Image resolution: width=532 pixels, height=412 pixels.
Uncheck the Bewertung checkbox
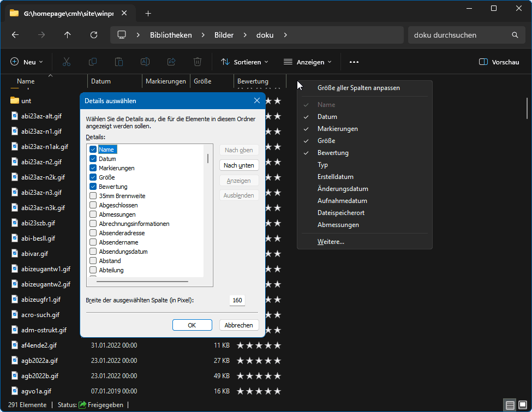[x=93, y=187]
